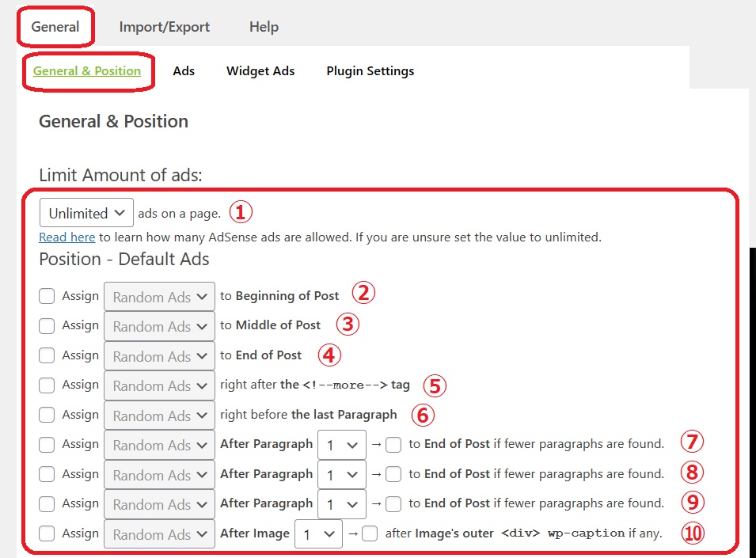This screenshot has height=558, width=756.
Task: Select the Plugin Settings sub-tab
Action: pos(370,71)
